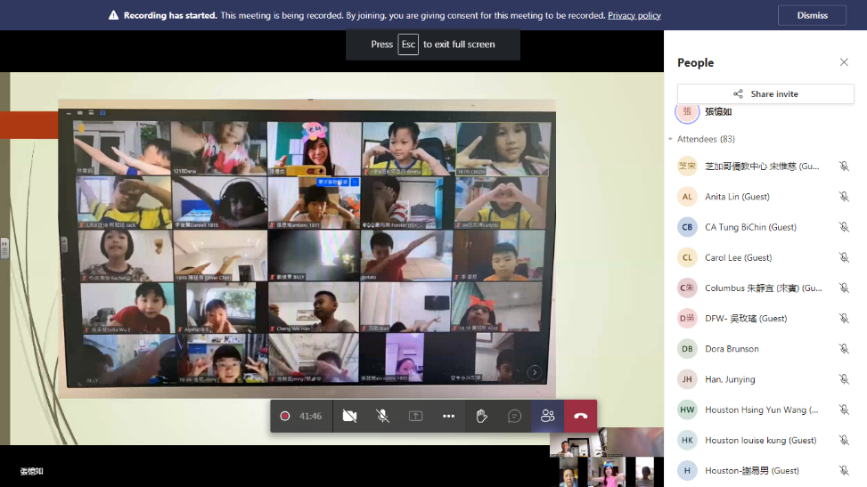Click muted mic icon beside Han, Junying
The height and width of the screenshot is (487, 867).
pos(843,379)
